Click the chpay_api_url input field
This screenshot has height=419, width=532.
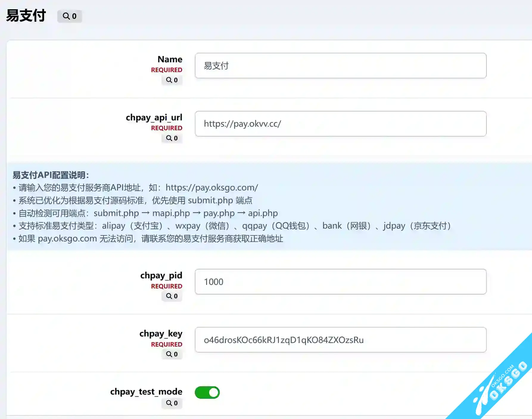click(x=340, y=124)
